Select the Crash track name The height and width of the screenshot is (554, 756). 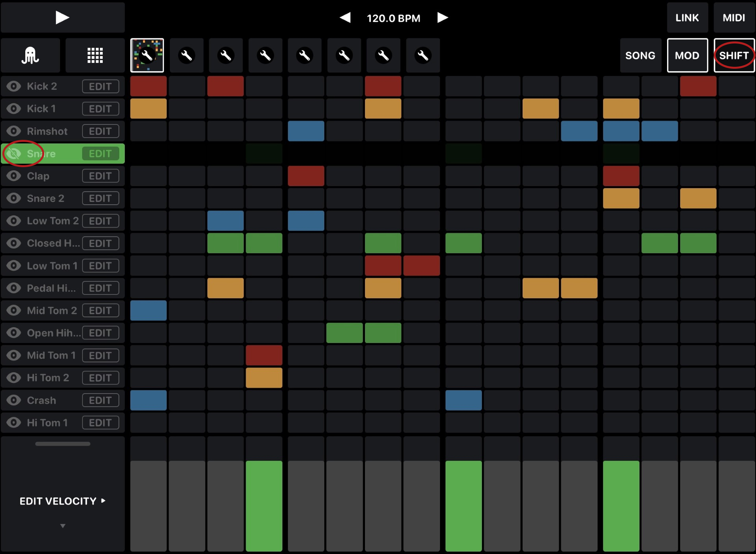pos(41,400)
